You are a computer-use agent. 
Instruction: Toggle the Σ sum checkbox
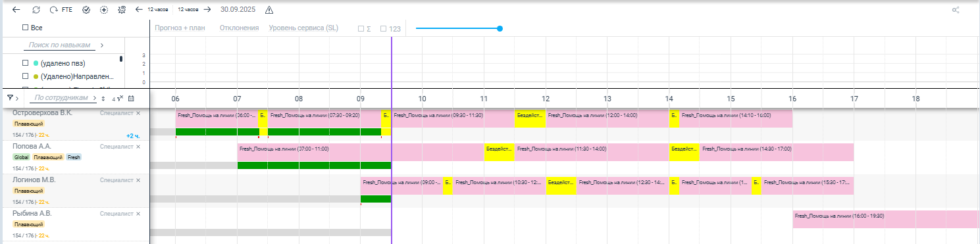[360, 29]
